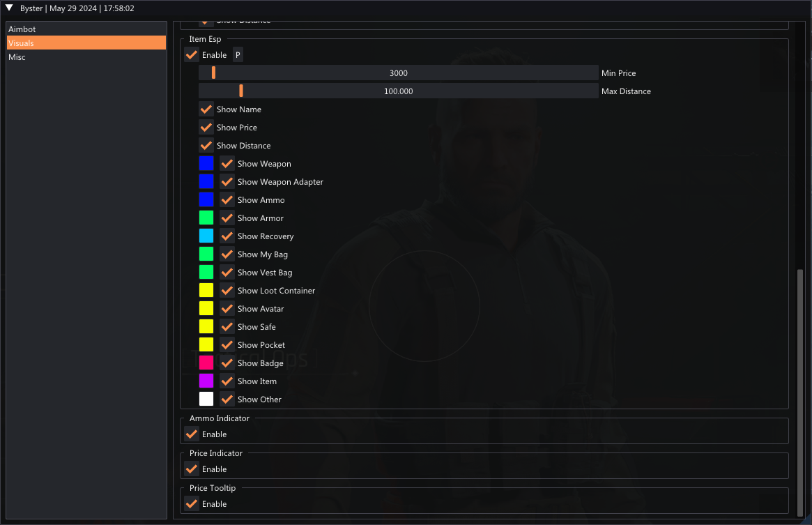Image resolution: width=812 pixels, height=525 pixels.
Task: Open the Show Armor green color swatch
Action: tap(206, 218)
